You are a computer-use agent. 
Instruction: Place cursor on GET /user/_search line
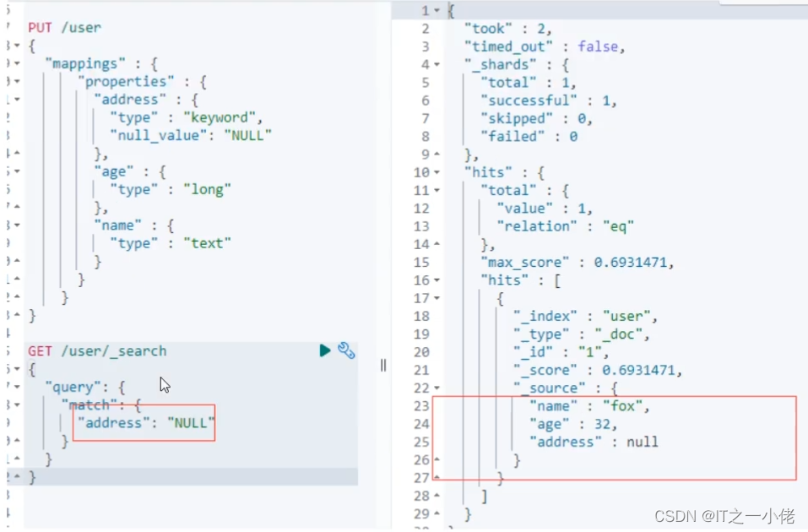[x=97, y=351]
